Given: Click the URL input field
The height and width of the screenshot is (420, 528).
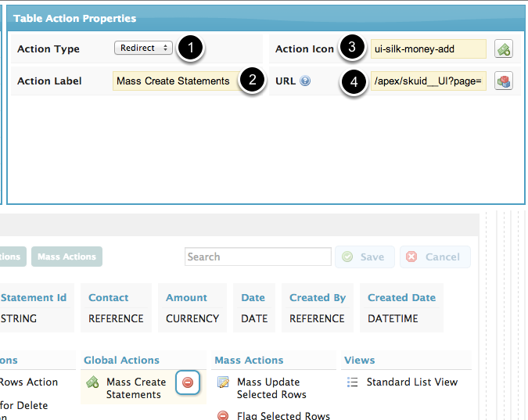Looking at the screenshot, I should 428,81.
